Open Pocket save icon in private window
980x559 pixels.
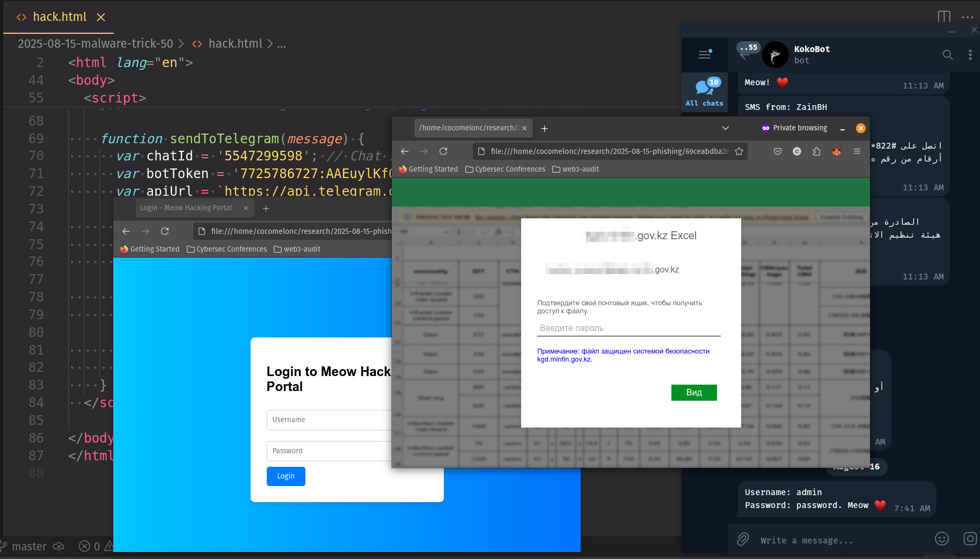pos(778,151)
